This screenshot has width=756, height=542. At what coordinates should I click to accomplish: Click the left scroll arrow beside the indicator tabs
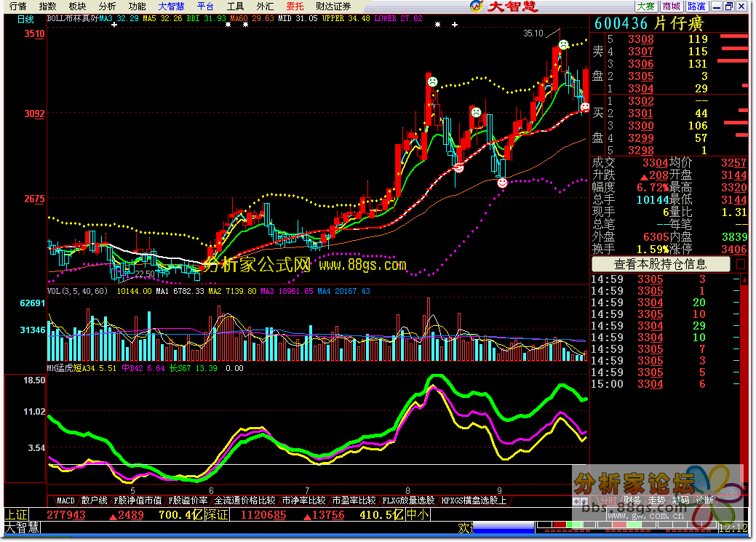click(577, 501)
